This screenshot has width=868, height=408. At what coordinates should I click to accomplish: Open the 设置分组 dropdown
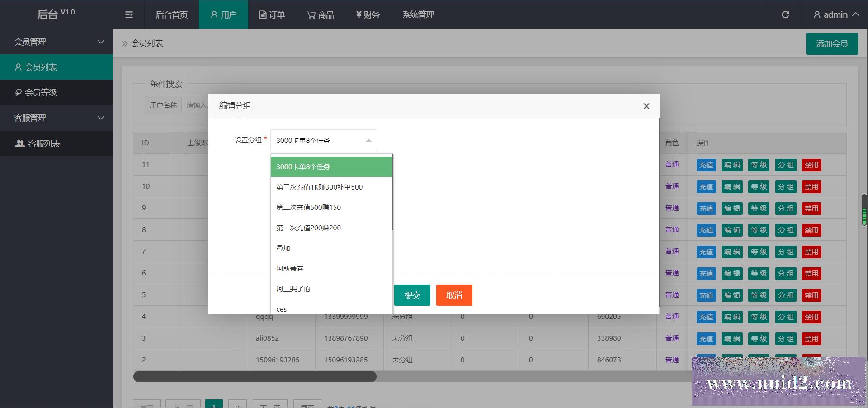(x=323, y=140)
